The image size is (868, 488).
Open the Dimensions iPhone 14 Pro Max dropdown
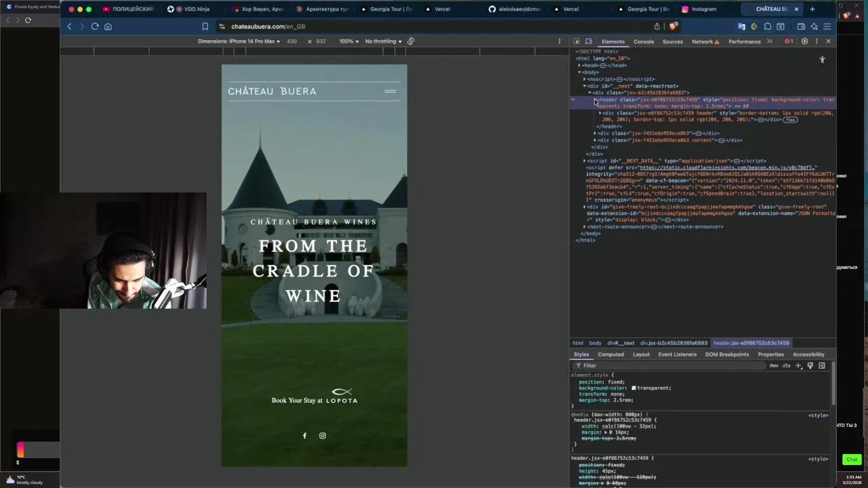point(239,41)
